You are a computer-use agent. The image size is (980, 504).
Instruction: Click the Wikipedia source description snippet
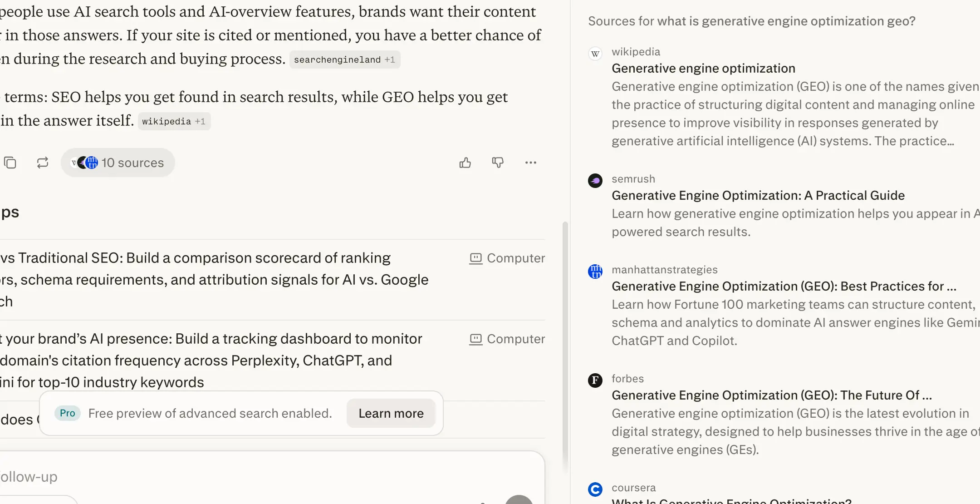click(x=796, y=114)
